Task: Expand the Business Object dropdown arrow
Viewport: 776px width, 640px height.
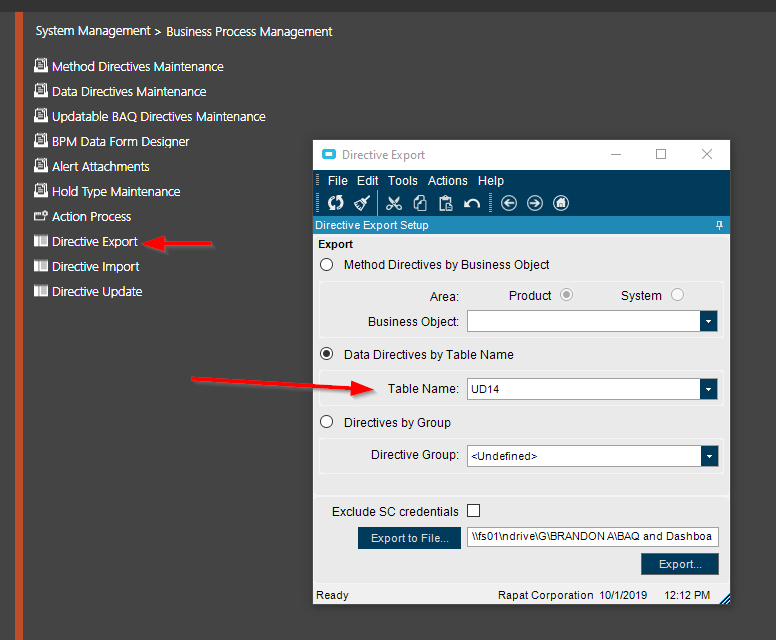Action: tap(708, 322)
